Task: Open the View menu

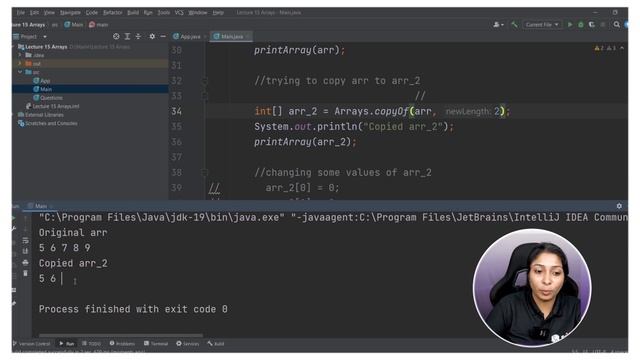Action: point(49,13)
